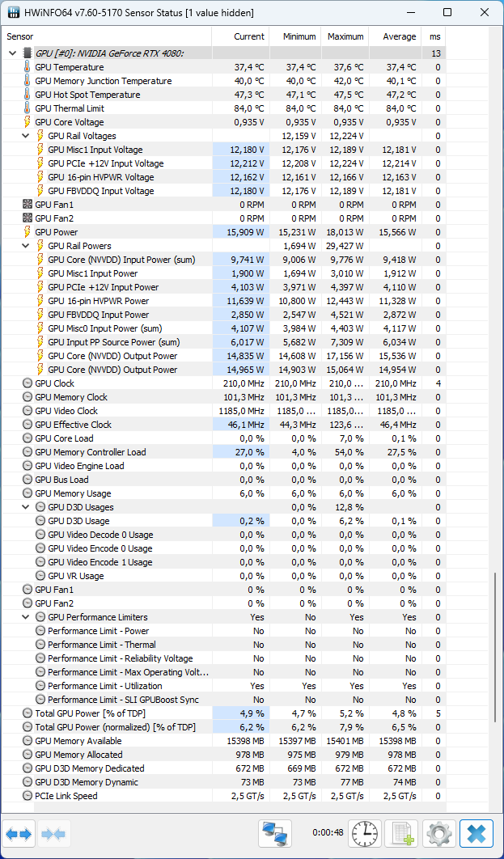Open sensor settings with the gear icon

pos(438,833)
